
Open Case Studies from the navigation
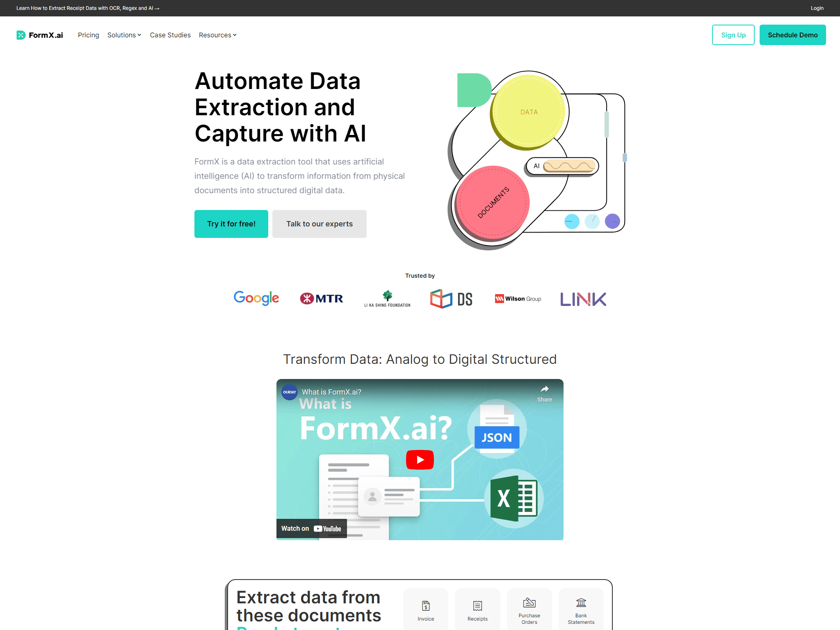pyautogui.click(x=170, y=35)
